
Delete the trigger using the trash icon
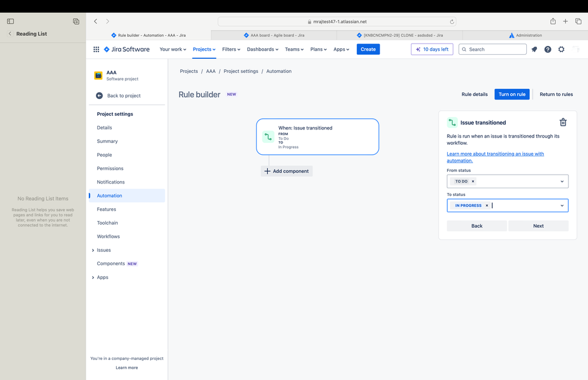[563, 122]
